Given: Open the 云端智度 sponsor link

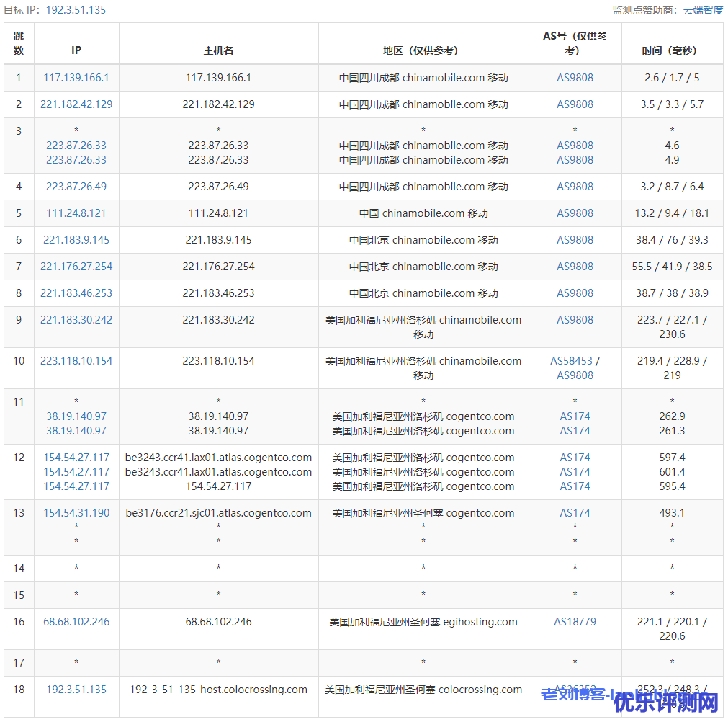Looking at the screenshot, I should pyautogui.click(x=703, y=10).
